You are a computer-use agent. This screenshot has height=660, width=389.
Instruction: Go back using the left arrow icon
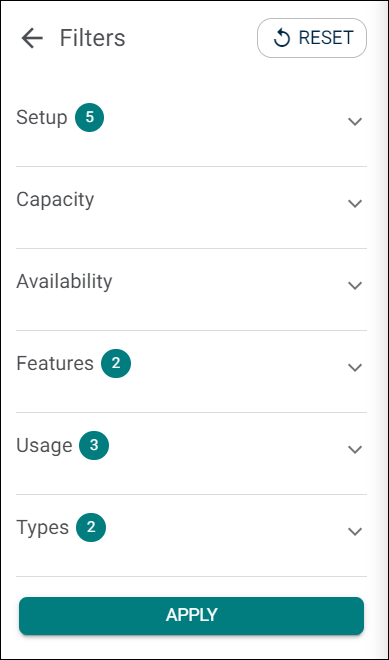pos(32,38)
